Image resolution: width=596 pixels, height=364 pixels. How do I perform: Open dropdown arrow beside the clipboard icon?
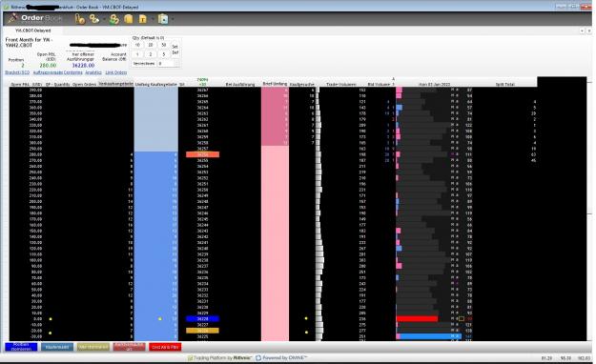[173, 19]
